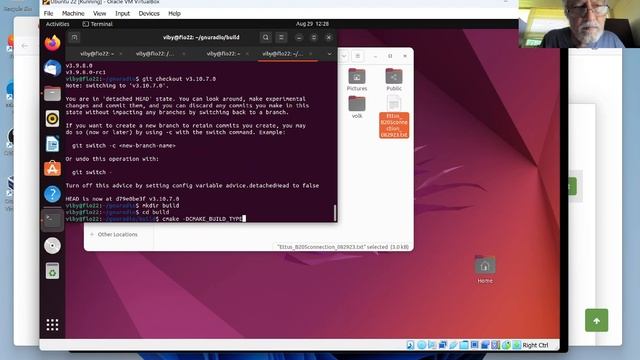Viewport: 640px width, 360px height.
Task: Click the green scroll-to-top arrow button
Action: (596, 320)
